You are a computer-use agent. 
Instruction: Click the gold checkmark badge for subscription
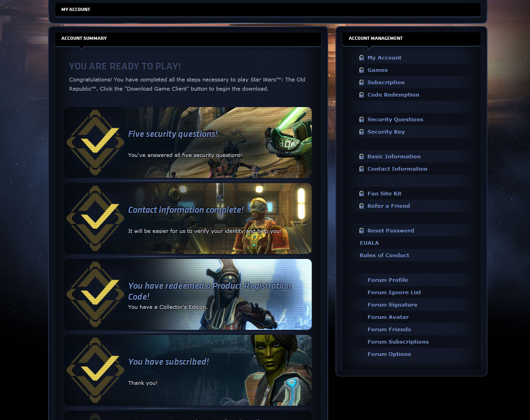pos(95,370)
